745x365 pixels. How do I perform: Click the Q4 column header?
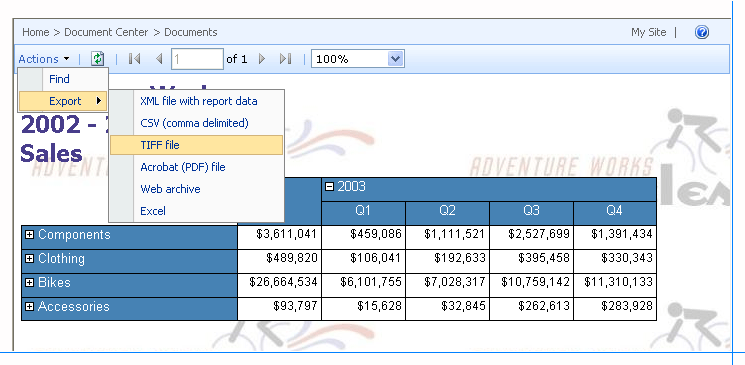click(x=615, y=213)
